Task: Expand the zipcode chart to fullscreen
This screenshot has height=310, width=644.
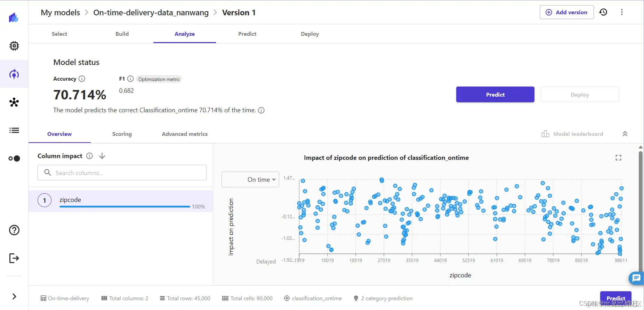Action: [x=618, y=158]
